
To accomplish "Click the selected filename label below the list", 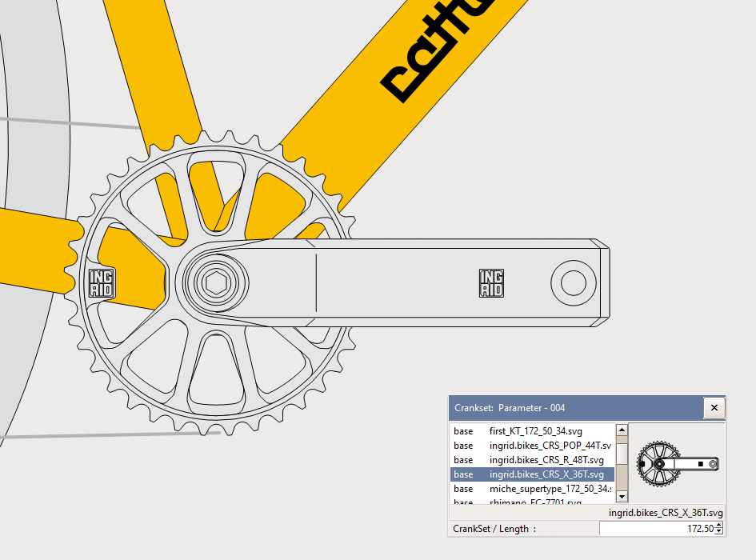I will tap(666, 513).
